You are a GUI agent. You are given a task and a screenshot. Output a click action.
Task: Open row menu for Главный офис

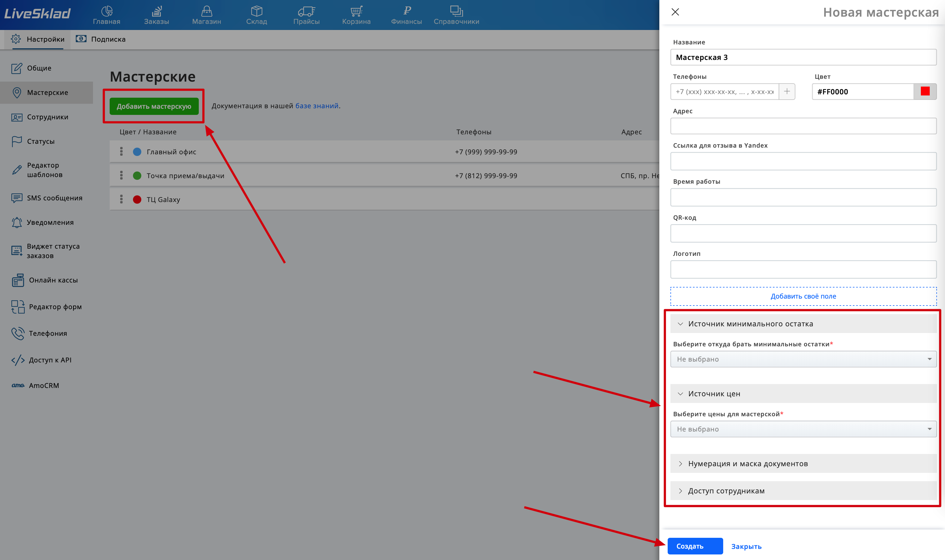coord(121,151)
